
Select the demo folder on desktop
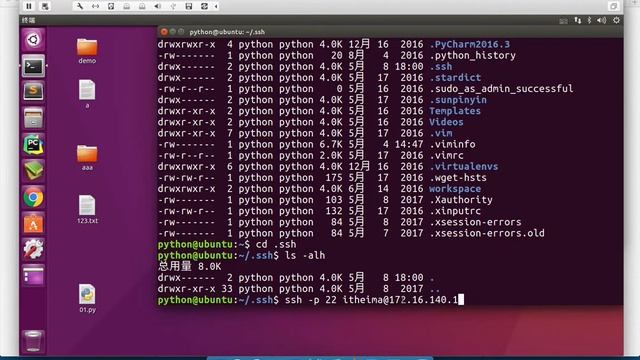click(x=87, y=51)
